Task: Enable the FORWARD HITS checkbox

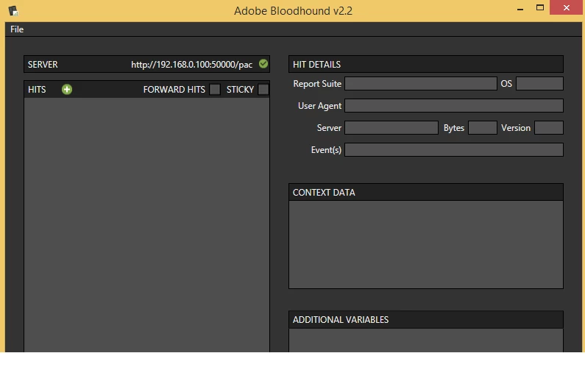Action: [x=215, y=90]
